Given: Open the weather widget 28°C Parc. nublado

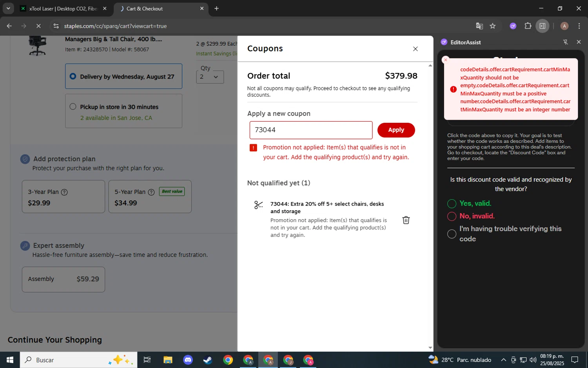Looking at the screenshot, I should (460, 360).
